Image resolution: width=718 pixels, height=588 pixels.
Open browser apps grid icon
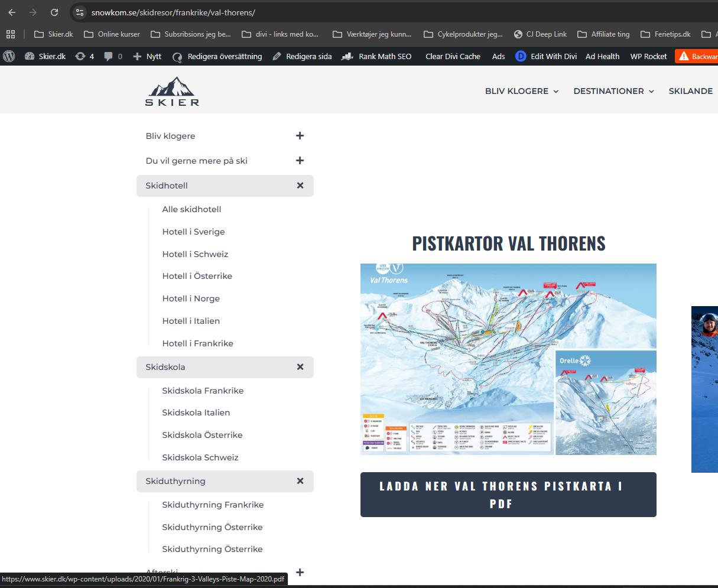pyautogui.click(x=11, y=34)
